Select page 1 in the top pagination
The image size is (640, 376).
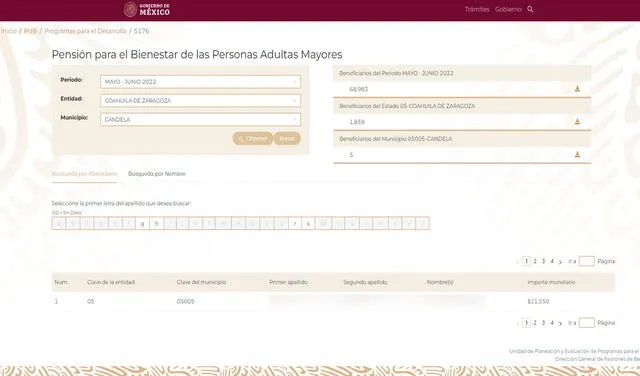(x=526, y=261)
